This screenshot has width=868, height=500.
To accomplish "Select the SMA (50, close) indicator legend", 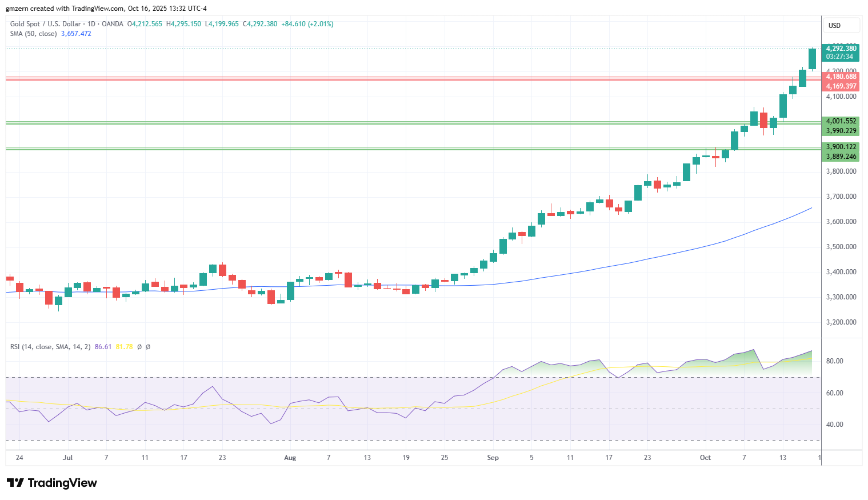I will click(x=33, y=34).
